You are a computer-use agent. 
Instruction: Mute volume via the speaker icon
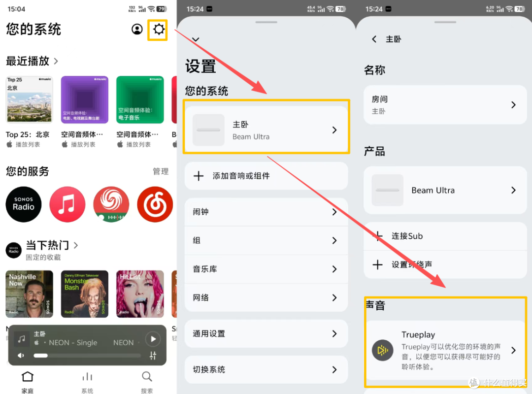[21, 355]
